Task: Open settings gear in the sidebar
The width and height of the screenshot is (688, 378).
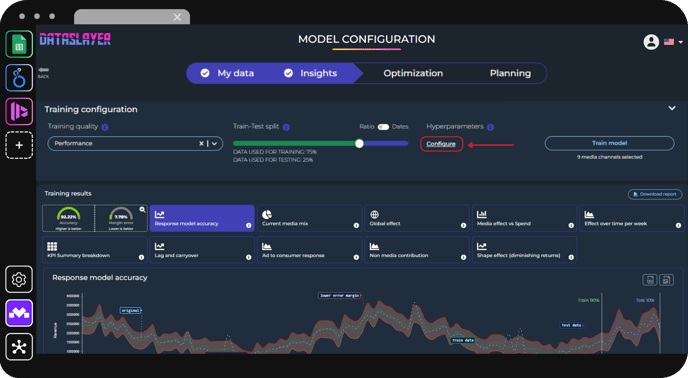Action: tap(19, 279)
